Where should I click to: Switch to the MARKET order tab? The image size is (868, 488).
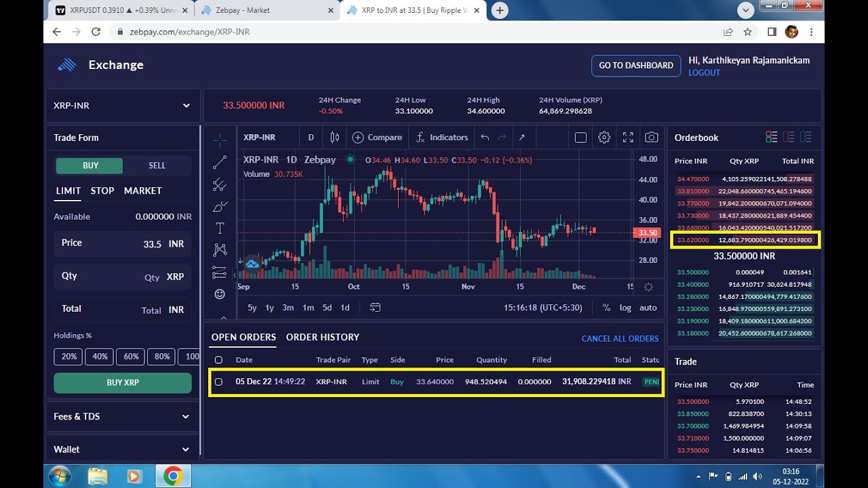click(143, 191)
